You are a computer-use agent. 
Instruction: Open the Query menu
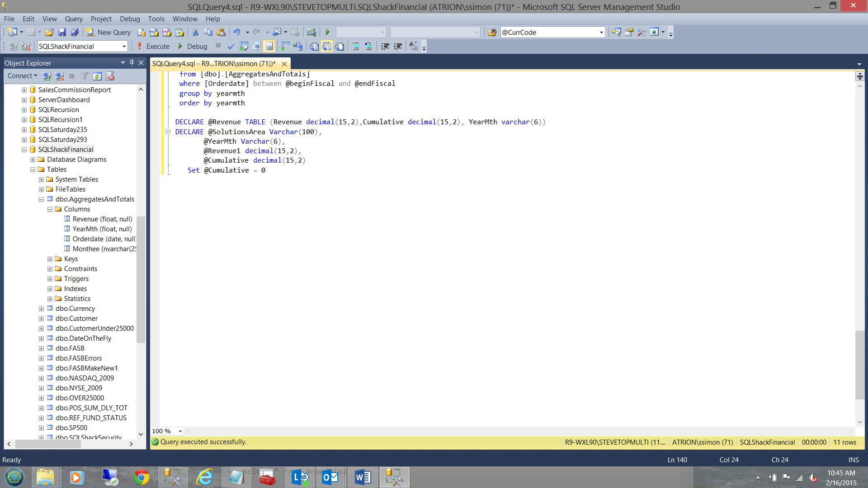click(x=73, y=19)
